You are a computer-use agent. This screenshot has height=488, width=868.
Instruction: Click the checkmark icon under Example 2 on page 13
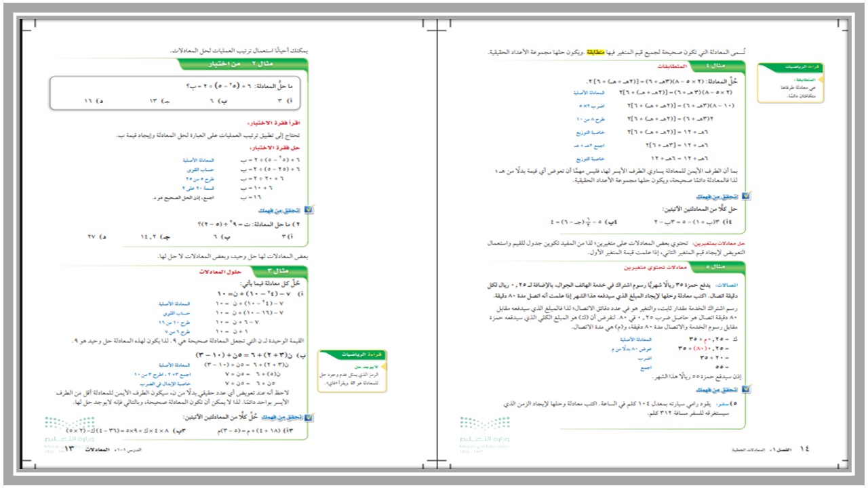click(x=309, y=210)
